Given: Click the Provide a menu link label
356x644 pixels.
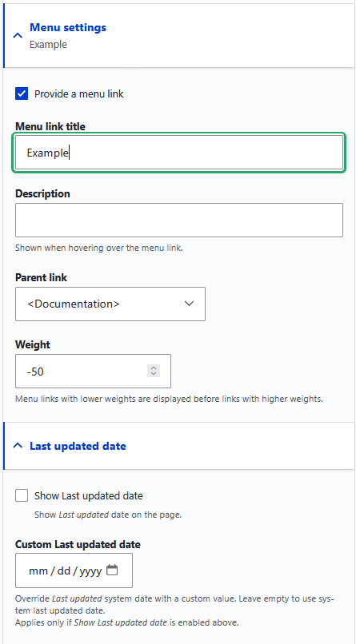Looking at the screenshot, I should tap(79, 94).
